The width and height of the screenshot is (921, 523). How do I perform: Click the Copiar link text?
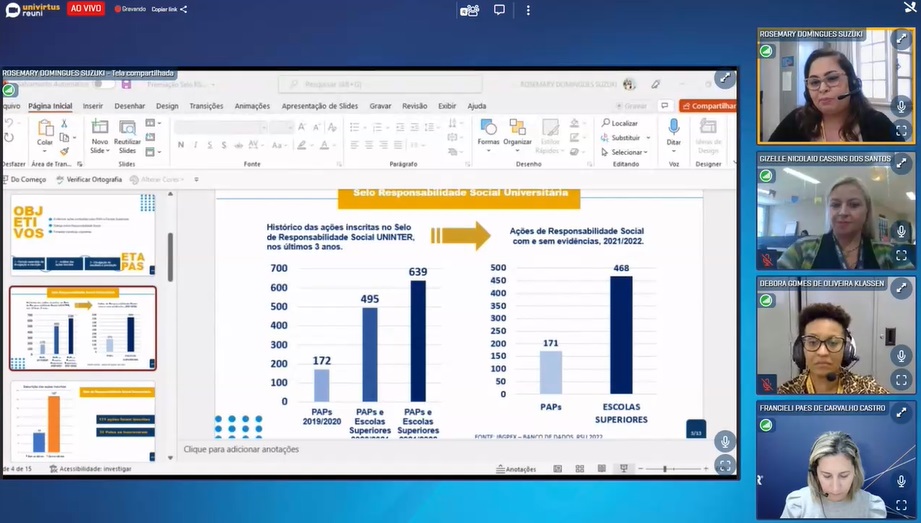click(x=164, y=9)
